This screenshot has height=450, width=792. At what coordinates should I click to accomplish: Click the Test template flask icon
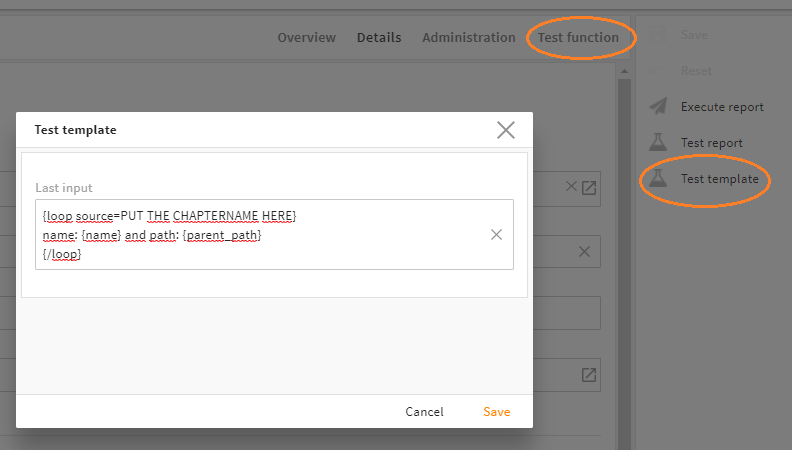[x=658, y=178]
